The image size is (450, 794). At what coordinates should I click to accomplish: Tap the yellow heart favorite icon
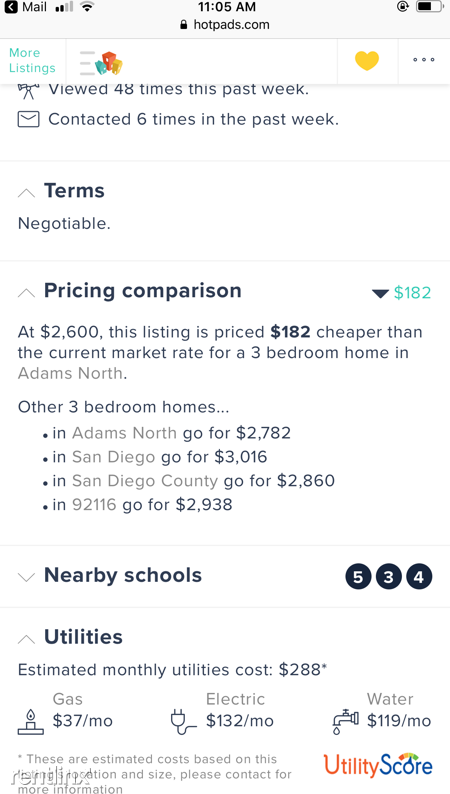click(367, 61)
